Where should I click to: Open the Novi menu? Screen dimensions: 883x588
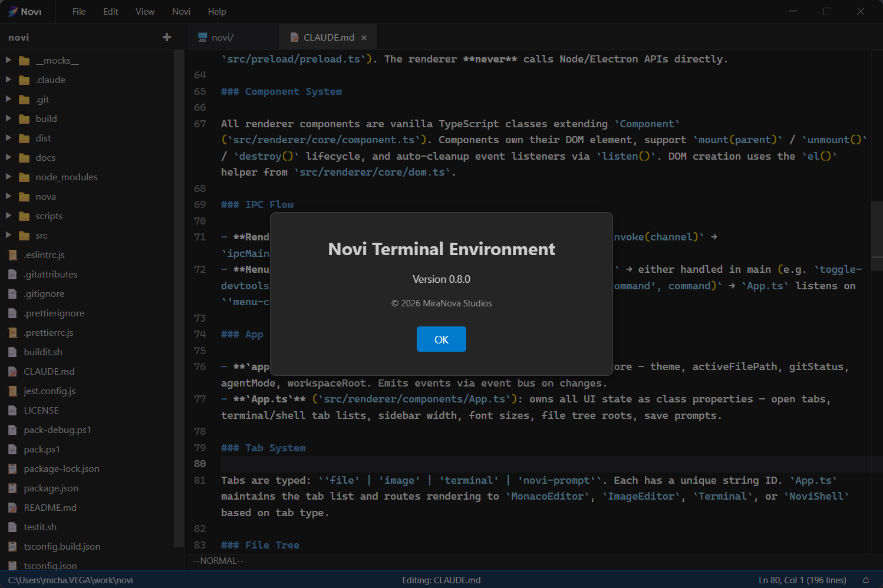click(x=181, y=12)
